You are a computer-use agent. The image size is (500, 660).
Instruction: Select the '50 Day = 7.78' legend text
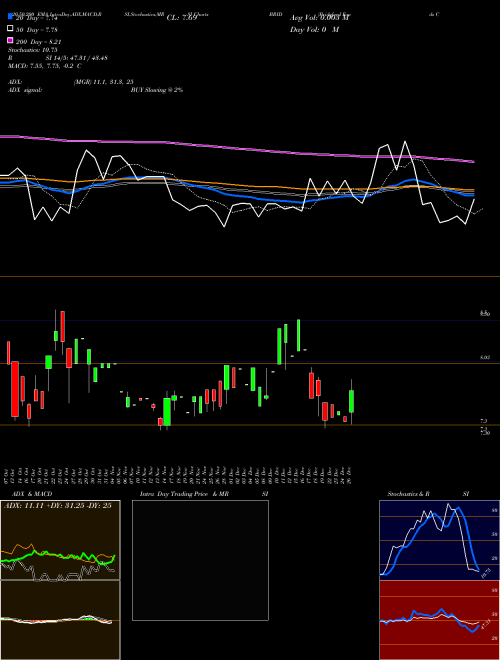tap(37, 29)
